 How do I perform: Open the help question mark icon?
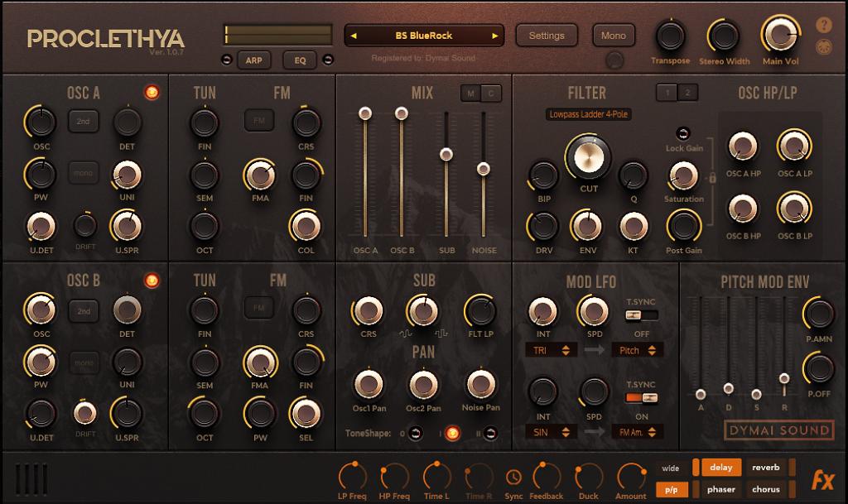click(824, 25)
